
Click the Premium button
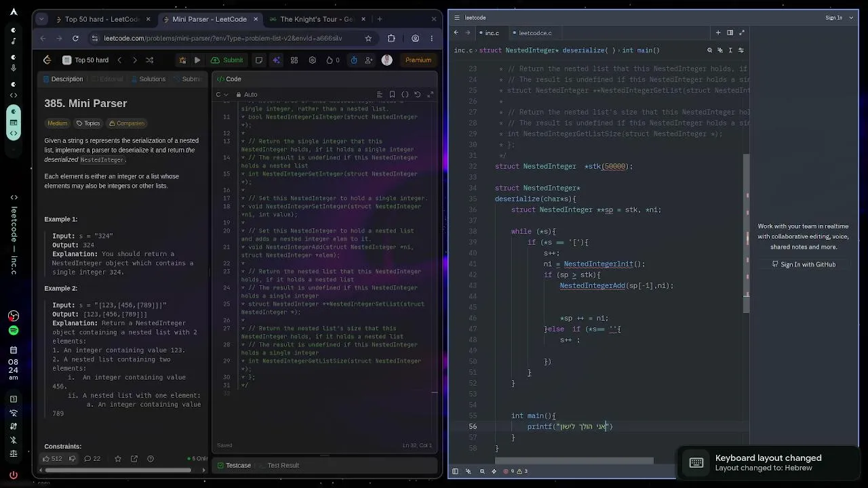[418, 60]
